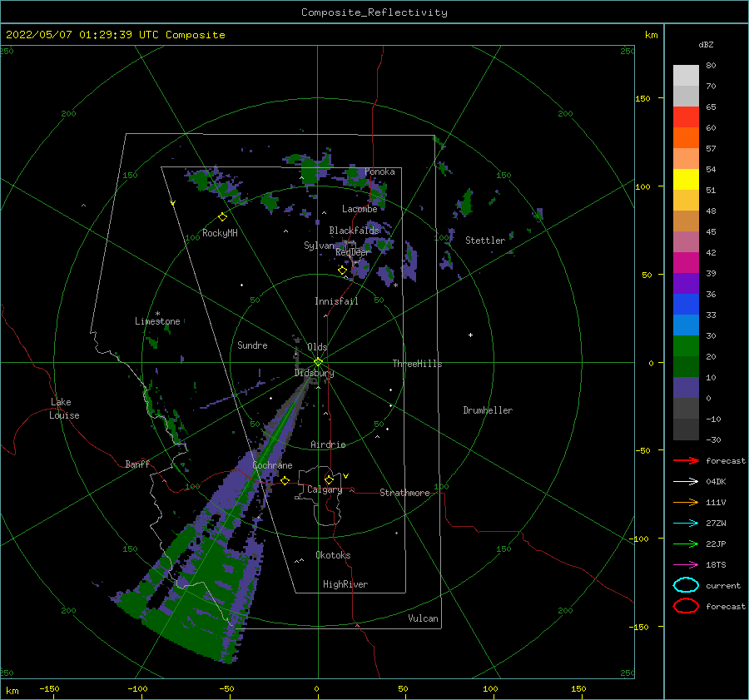Viewport: 749px width, 700px height.
Task: Select the Didsbury town label
Action: tap(314, 373)
